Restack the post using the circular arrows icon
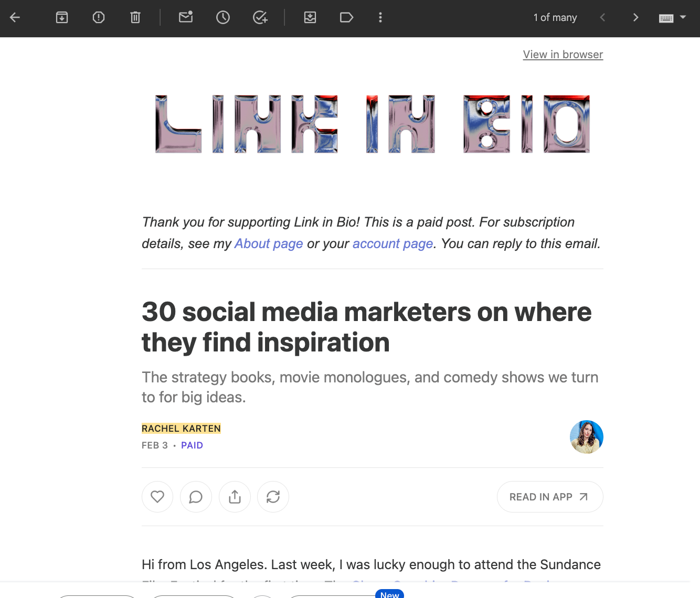700x598 pixels. (273, 497)
